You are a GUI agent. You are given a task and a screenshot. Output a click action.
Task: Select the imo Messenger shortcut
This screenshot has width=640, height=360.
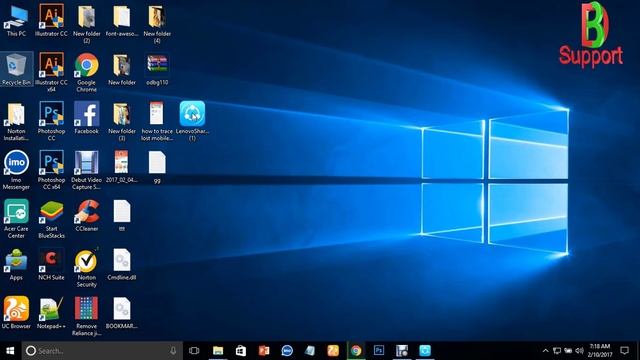pyautogui.click(x=16, y=170)
